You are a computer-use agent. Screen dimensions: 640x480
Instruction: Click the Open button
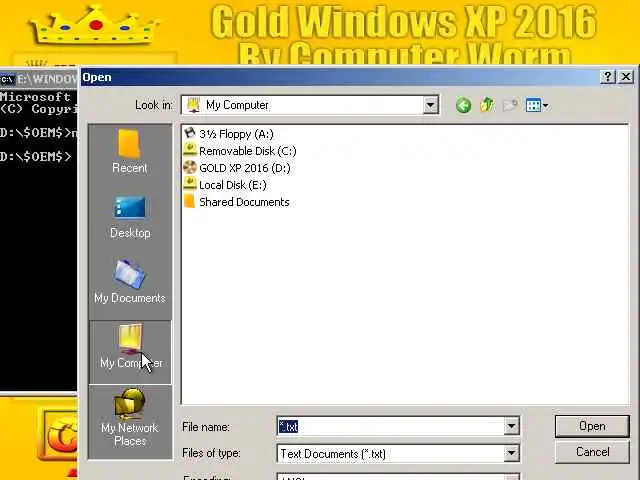592,426
